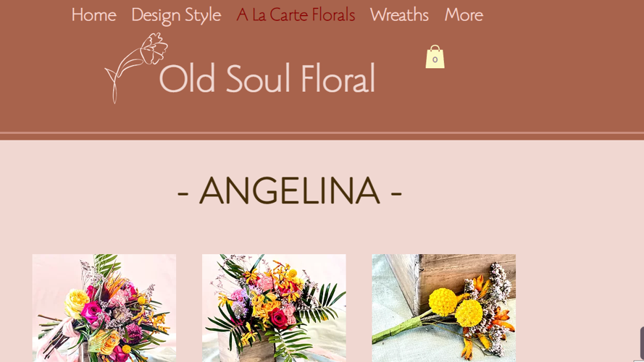Click the flower line-art logo

[x=136, y=68]
